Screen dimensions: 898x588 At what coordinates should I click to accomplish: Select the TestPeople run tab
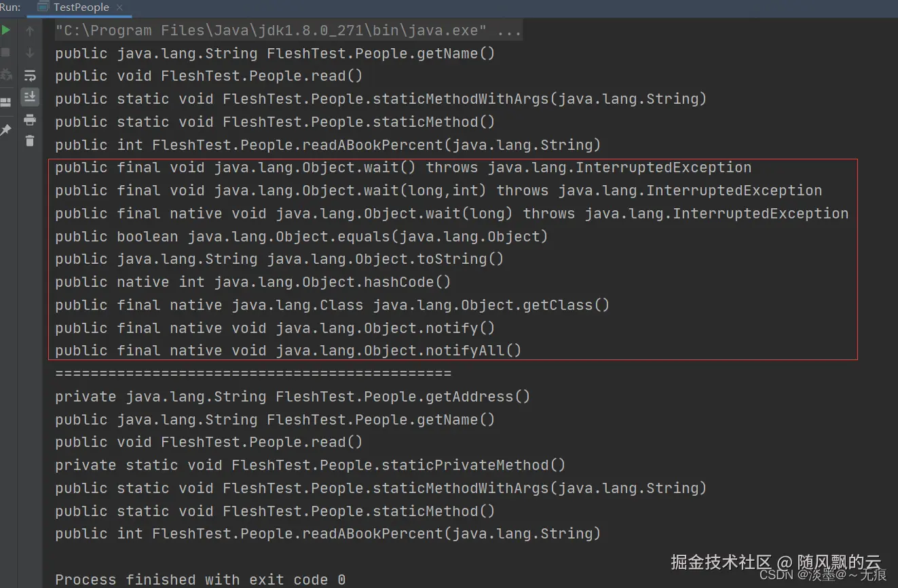point(81,7)
